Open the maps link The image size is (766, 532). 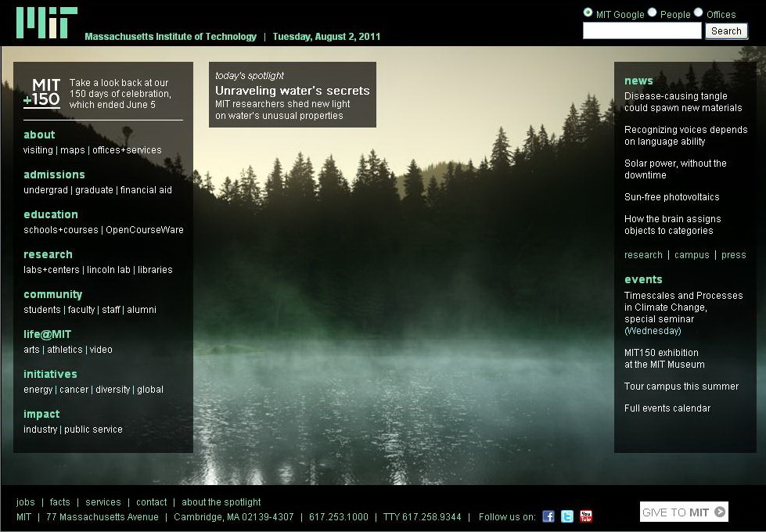[x=73, y=150]
